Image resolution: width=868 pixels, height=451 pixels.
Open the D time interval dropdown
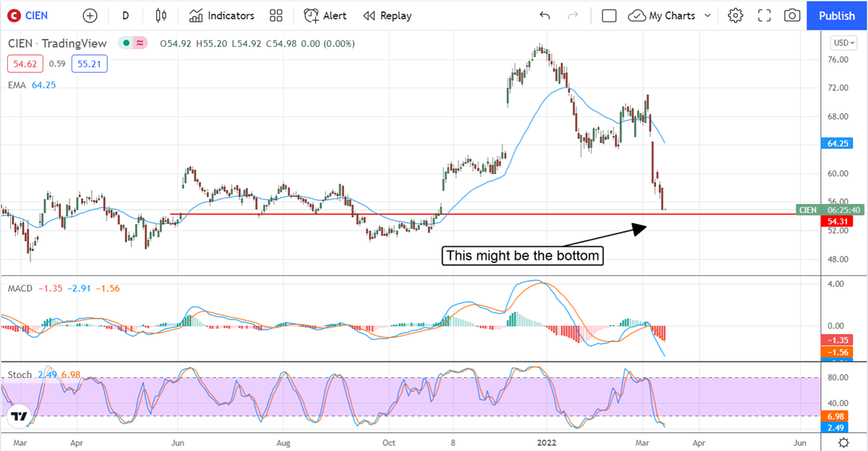(126, 15)
